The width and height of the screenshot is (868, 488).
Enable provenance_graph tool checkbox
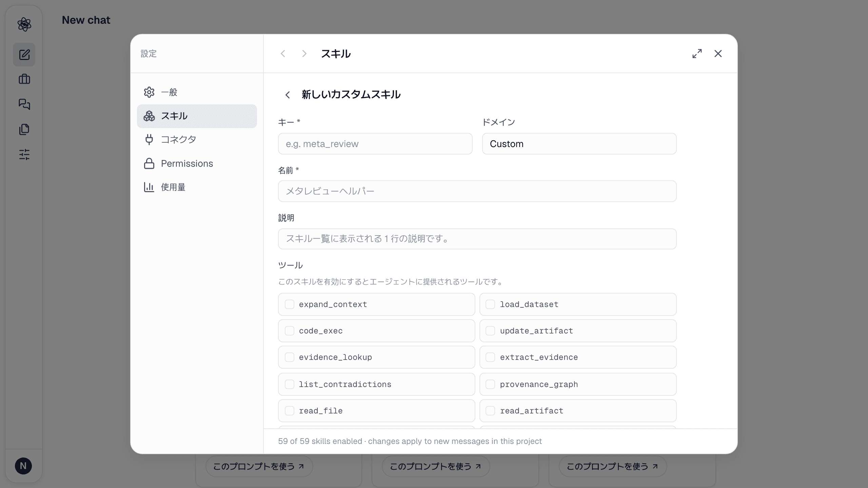point(490,384)
